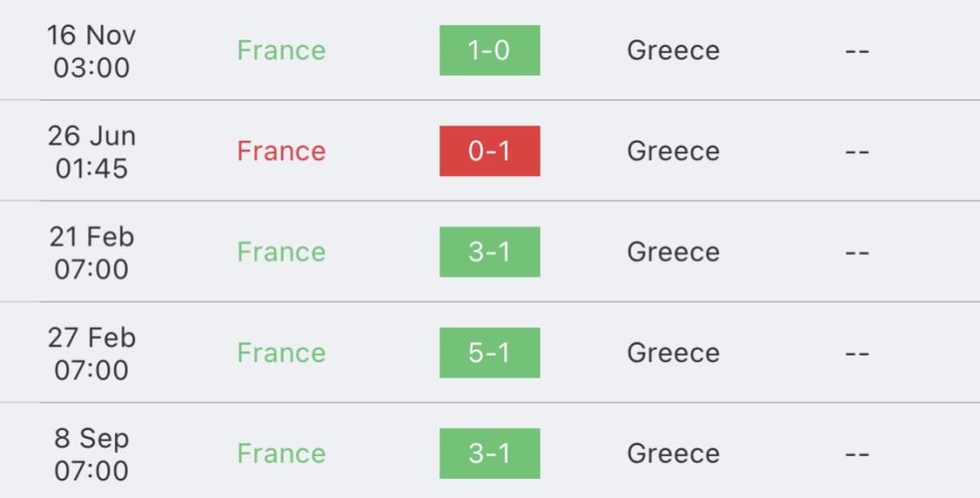
Task: Click Greece in the 26 Jun match
Action: (673, 151)
